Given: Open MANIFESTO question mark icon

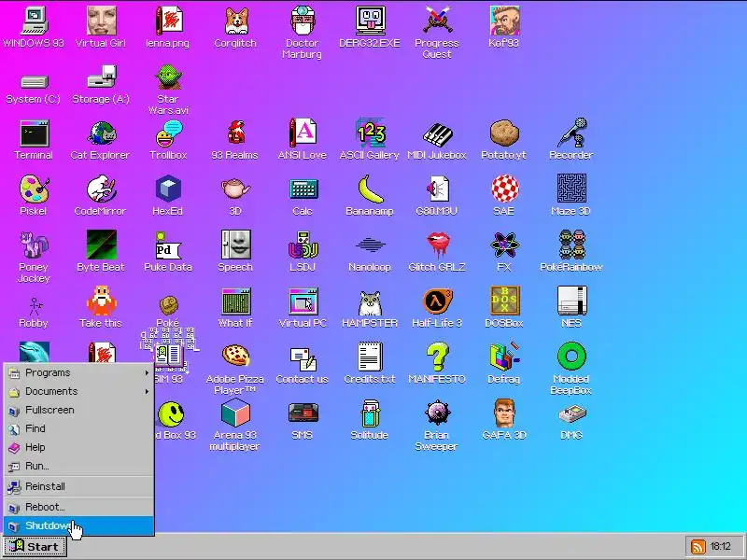Looking at the screenshot, I should point(437,357).
